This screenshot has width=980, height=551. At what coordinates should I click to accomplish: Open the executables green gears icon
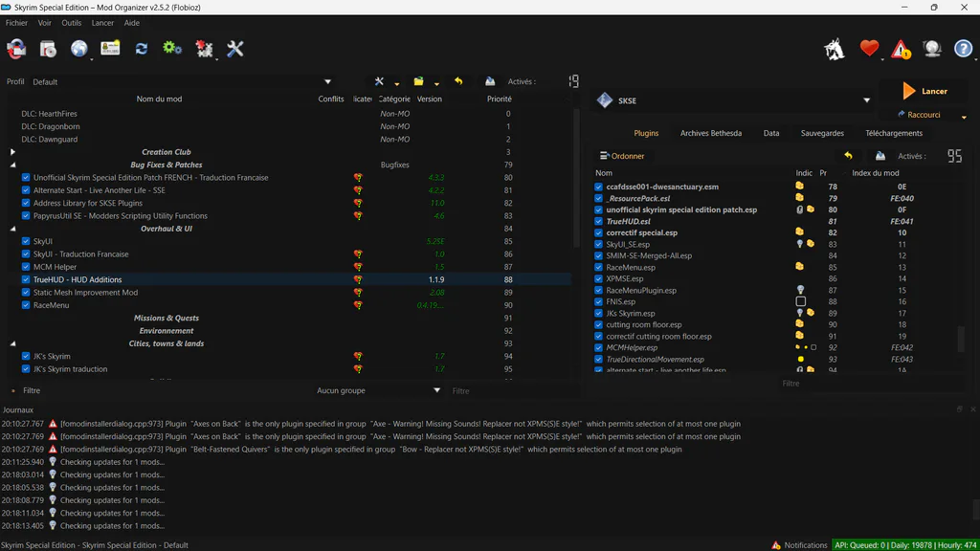172,48
